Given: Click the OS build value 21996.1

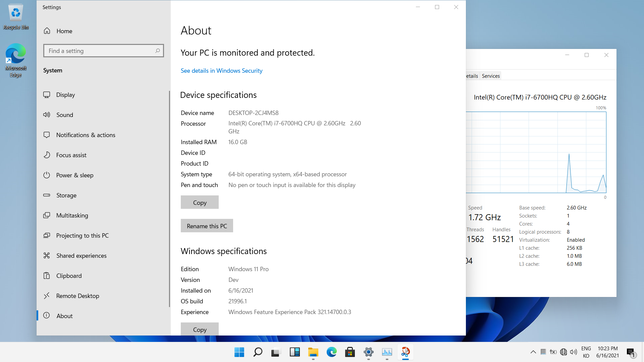Looking at the screenshot, I should point(237,301).
